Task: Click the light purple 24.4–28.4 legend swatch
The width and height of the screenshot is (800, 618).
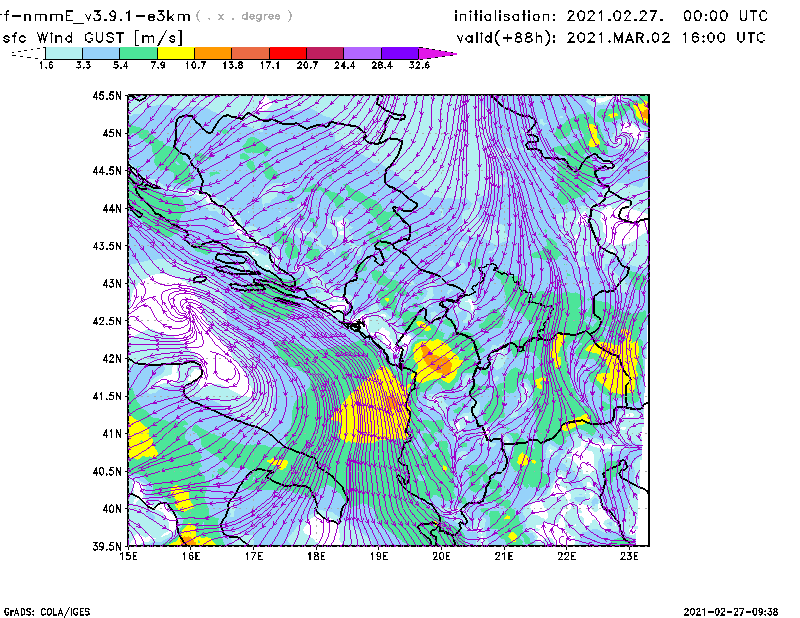Action: (x=362, y=53)
